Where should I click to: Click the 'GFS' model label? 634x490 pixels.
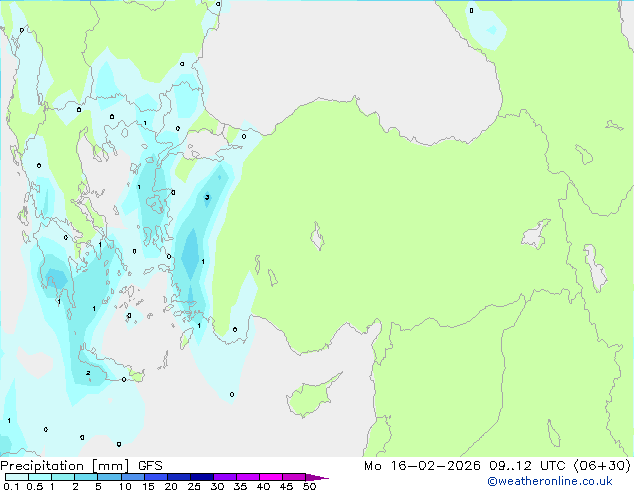click(150, 466)
